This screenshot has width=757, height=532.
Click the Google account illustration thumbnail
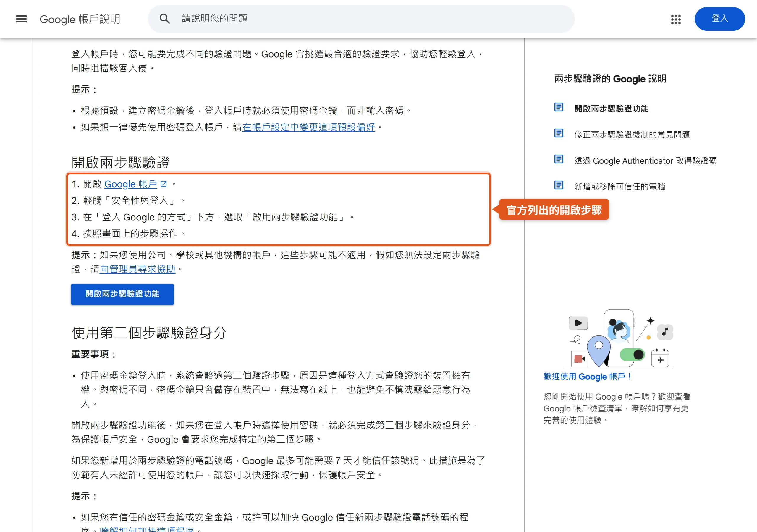(x=619, y=338)
